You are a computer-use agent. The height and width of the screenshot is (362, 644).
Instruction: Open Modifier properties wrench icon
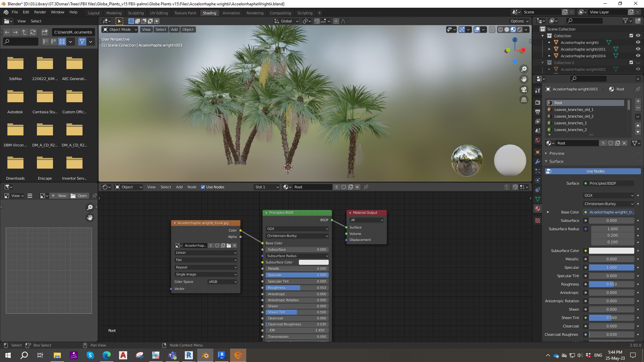pyautogui.click(x=538, y=162)
